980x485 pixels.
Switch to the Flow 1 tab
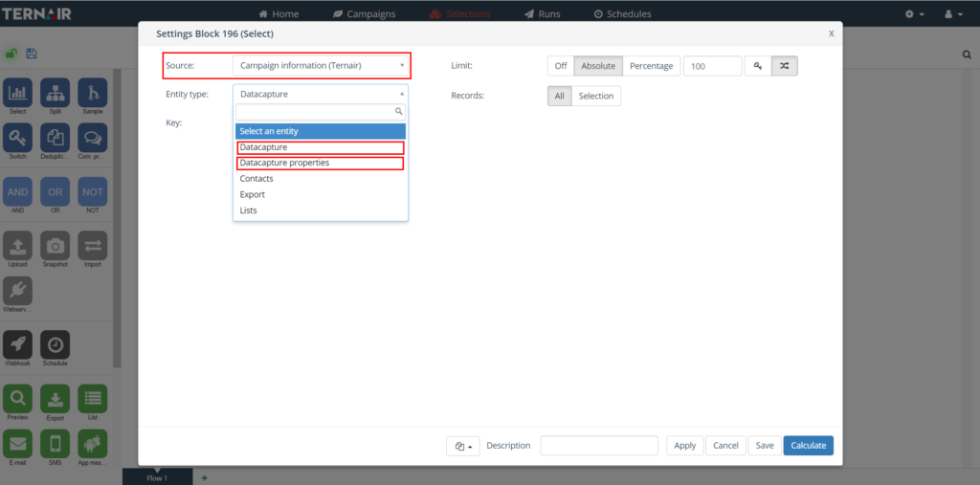(158, 477)
